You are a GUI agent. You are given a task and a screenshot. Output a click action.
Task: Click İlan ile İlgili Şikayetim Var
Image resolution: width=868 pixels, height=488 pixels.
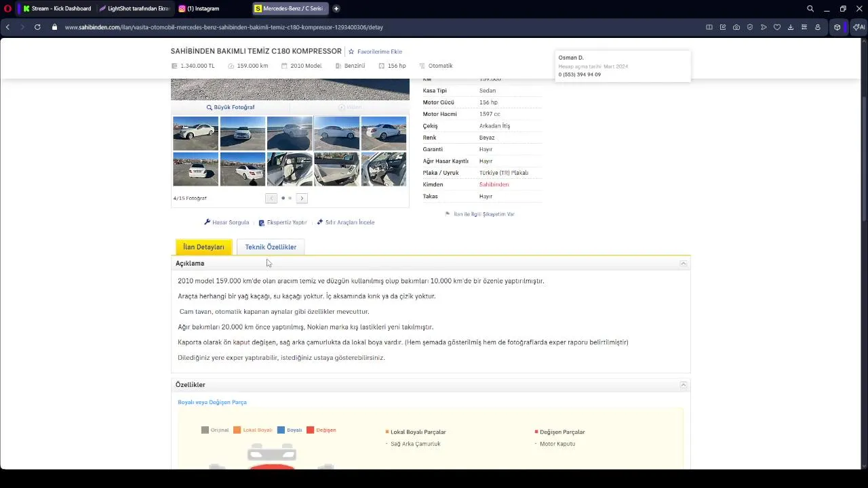coord(484,213)
